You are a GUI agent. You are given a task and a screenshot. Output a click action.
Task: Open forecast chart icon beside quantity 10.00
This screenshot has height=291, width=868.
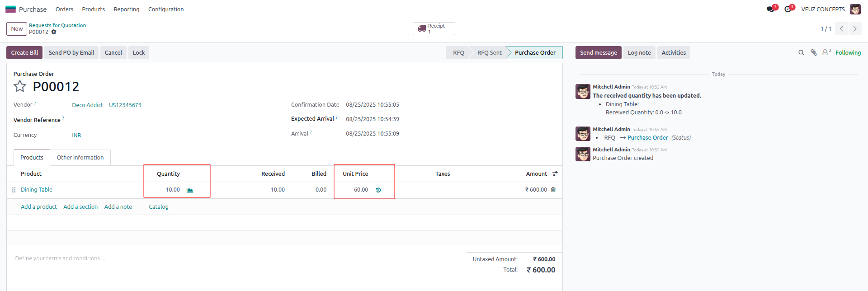click(190, 190)
